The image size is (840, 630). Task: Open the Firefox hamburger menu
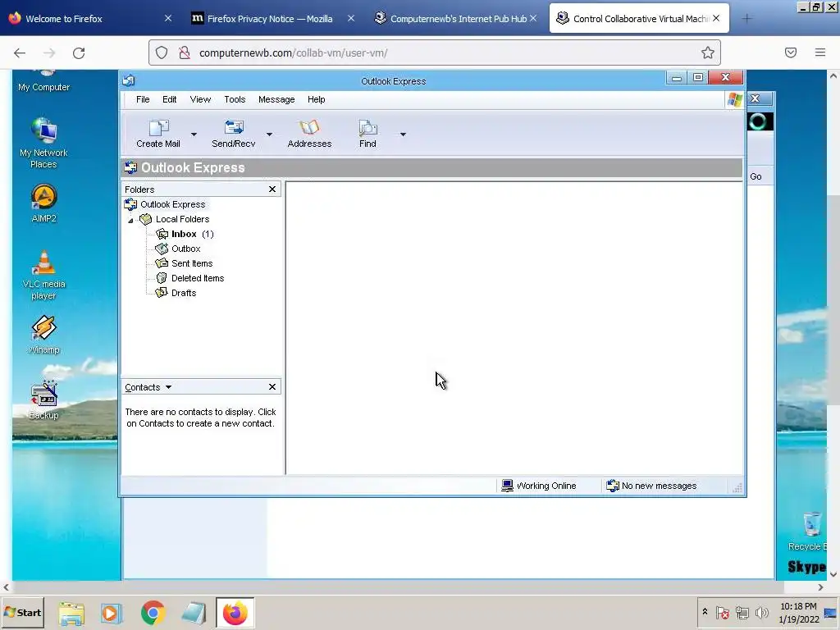820,52
